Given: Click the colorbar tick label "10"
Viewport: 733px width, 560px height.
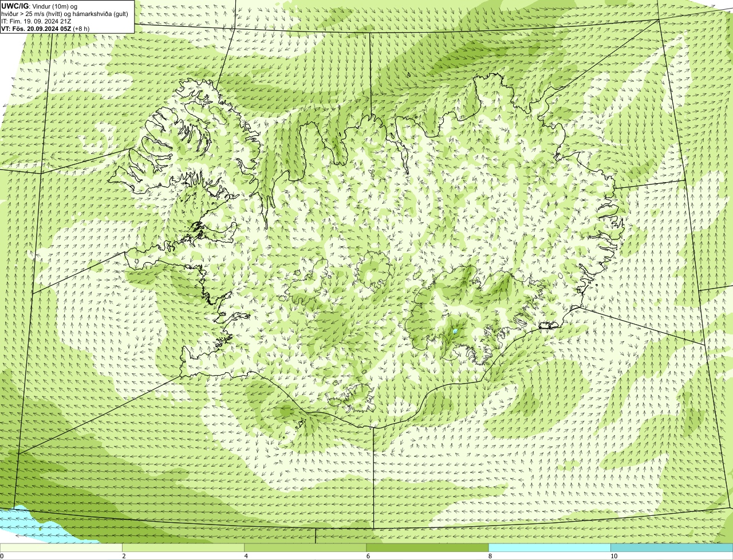Looking at the screenshot, I should [614, 556].
